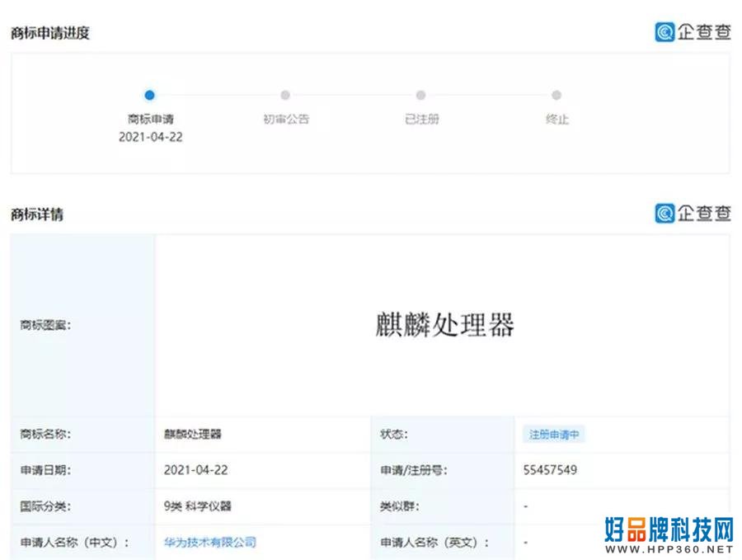Select the 商标申请 step label
The image size is (742, 560).
click(x=151, y=119)
